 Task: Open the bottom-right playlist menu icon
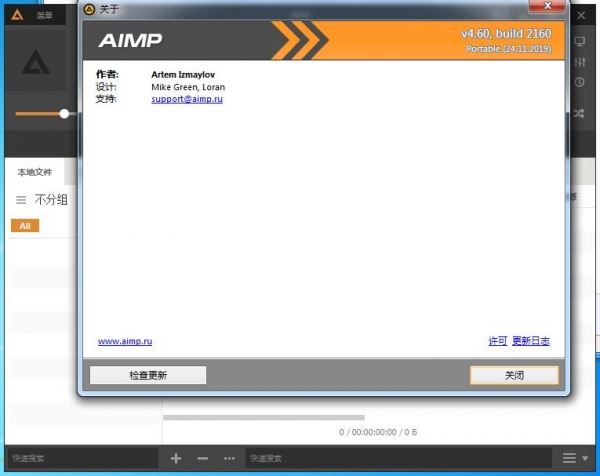coord(569,458)
